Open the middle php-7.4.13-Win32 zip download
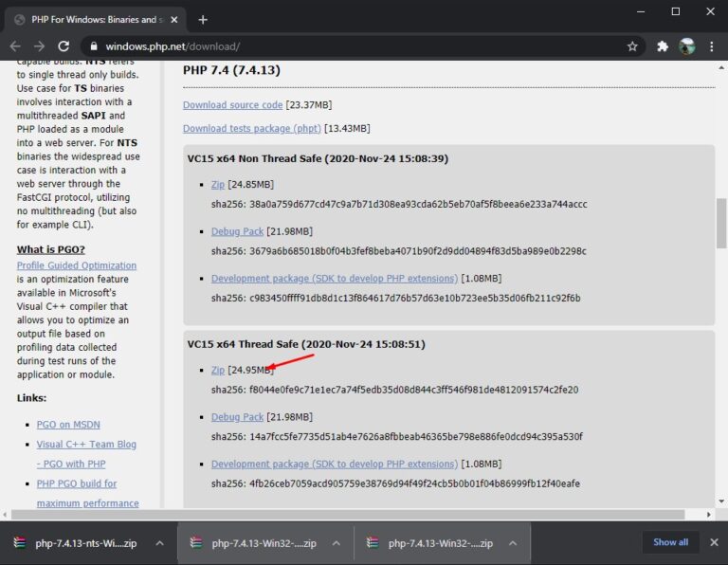 [x=264, y=543]
